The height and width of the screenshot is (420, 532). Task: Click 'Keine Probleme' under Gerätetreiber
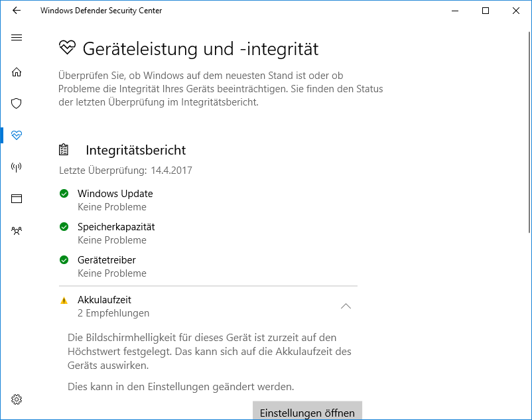pyautogui.click(x=112, y=273)
